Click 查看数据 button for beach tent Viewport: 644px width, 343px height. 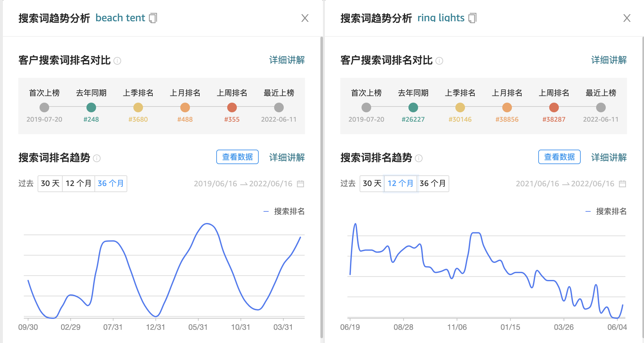[237, 157]
